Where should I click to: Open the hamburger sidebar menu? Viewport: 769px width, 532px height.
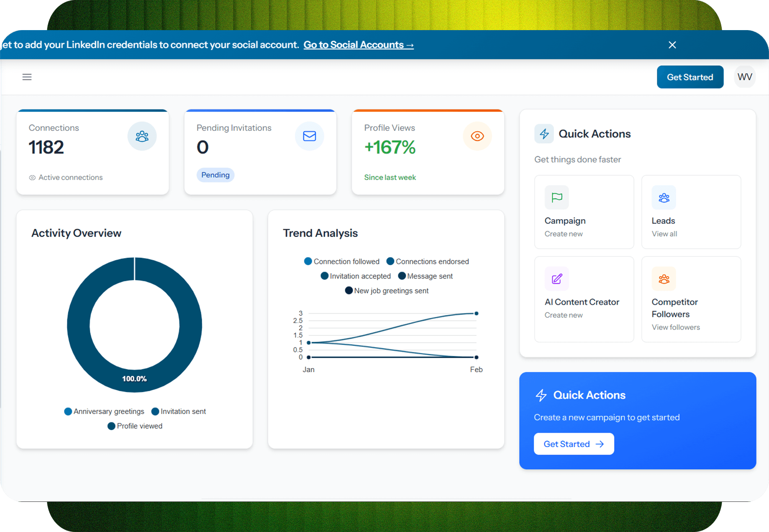click(x=27, y=77)
